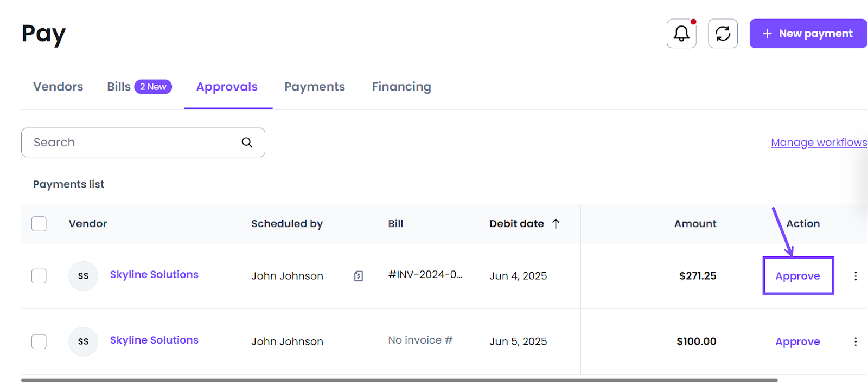868x387 pixels.
Task: Go to the Financing tab
Action: pos(401,87)
